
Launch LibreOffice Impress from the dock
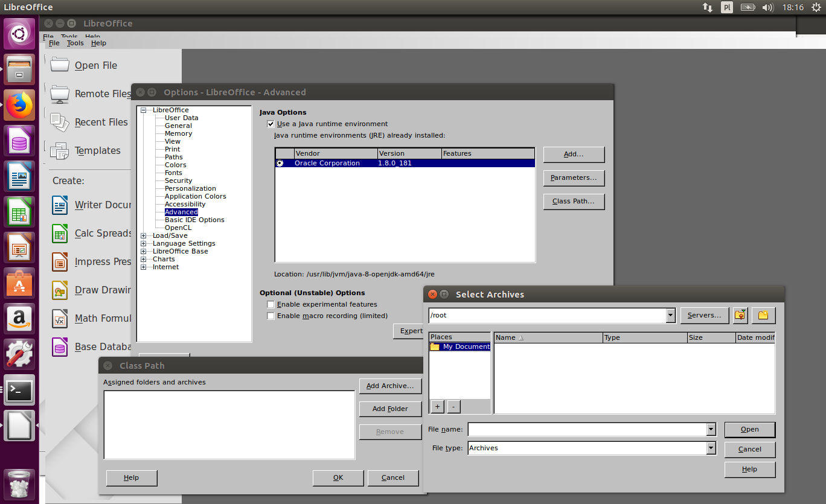(x=19, y=248)
